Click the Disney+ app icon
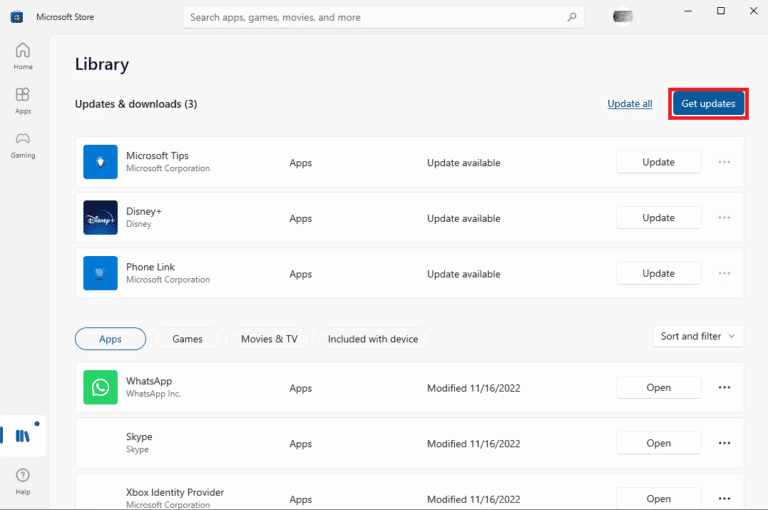The image size is (768, 510). 100,218
